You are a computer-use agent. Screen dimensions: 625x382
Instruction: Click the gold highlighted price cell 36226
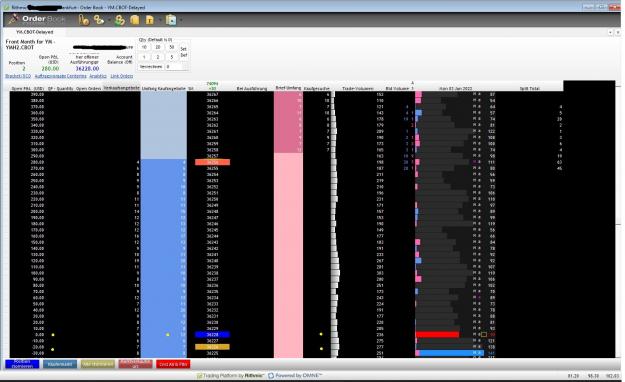tap(212, 347)
